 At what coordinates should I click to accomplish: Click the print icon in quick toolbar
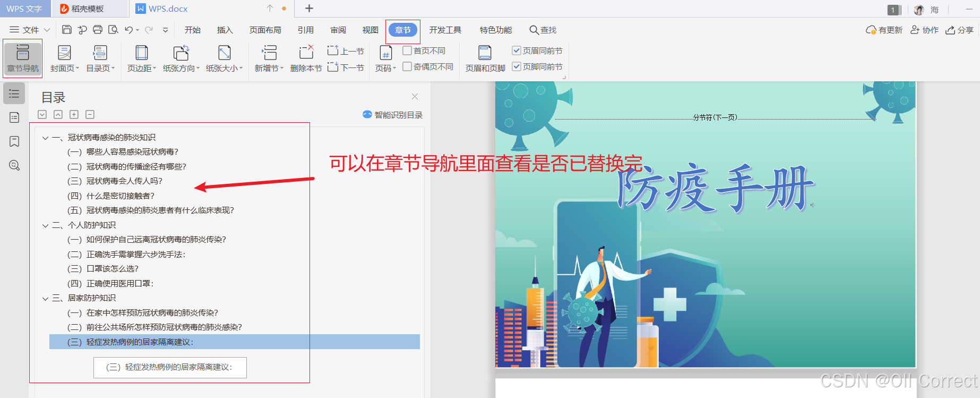click(x=98, y=30)
